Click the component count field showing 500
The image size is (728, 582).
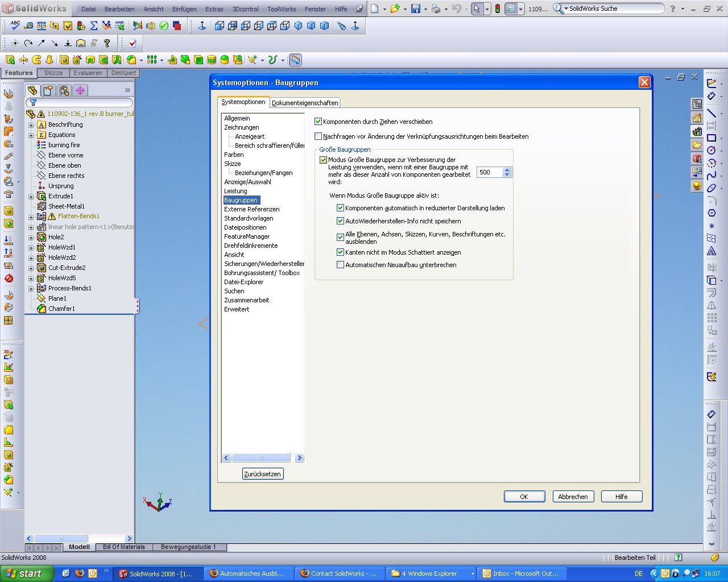[490, 172]
